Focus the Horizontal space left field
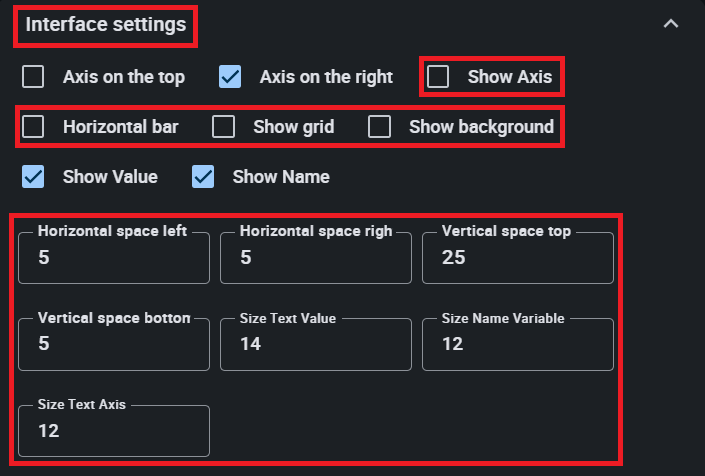 [x=113, y=259]
